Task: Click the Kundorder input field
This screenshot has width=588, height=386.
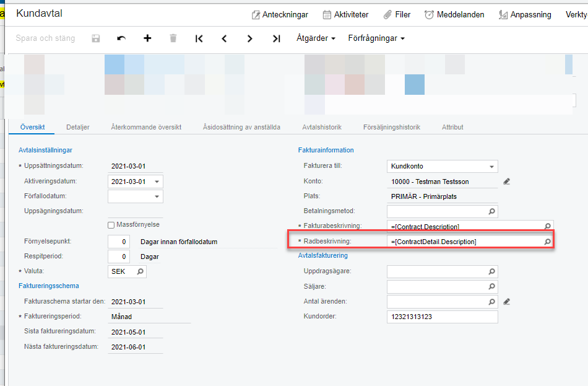Action: tap(442, 317)
